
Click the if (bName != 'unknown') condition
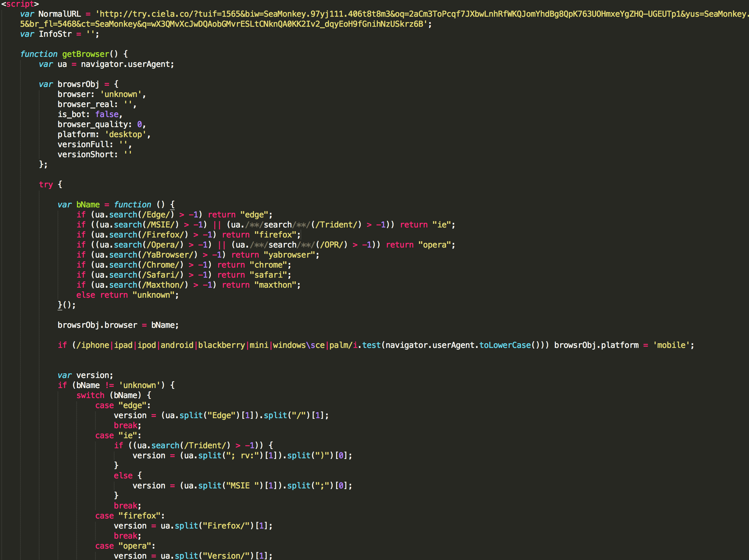(116, 385)
